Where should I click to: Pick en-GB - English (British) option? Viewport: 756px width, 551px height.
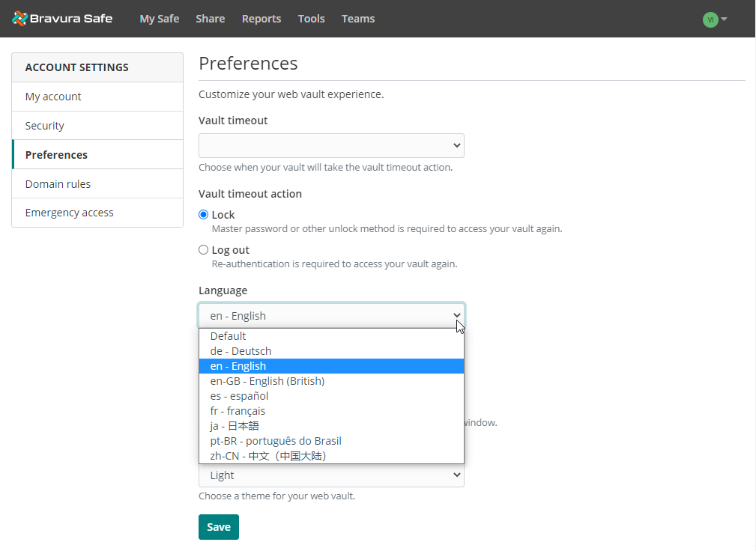tap(267, 381)
